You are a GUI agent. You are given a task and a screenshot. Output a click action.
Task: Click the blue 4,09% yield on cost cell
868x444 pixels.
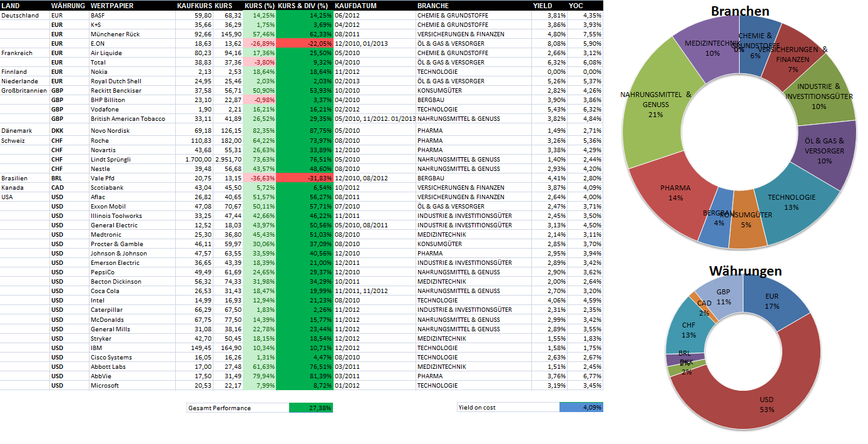581,408
